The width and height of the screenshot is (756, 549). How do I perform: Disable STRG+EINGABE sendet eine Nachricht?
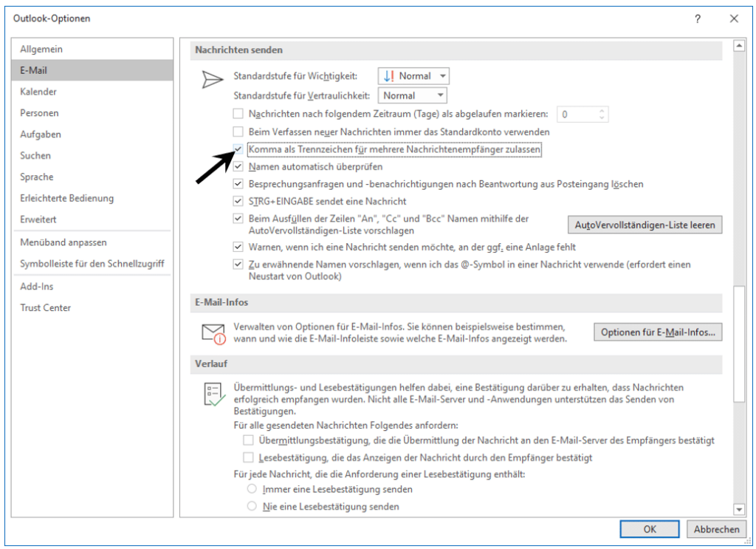pos(238,201)
